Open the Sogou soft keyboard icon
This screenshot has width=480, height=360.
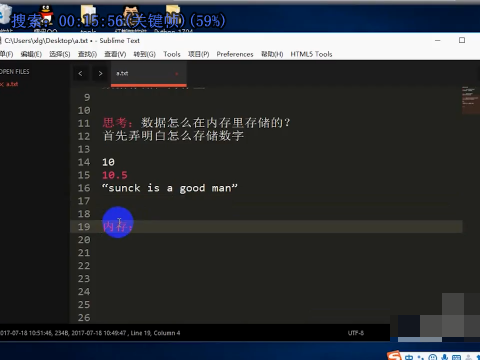[x=456, y=357]
